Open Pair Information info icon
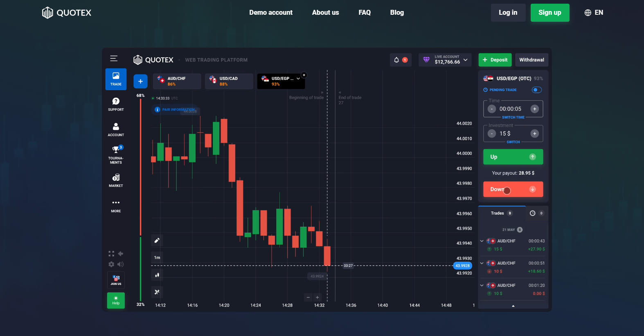 [157, 109]
